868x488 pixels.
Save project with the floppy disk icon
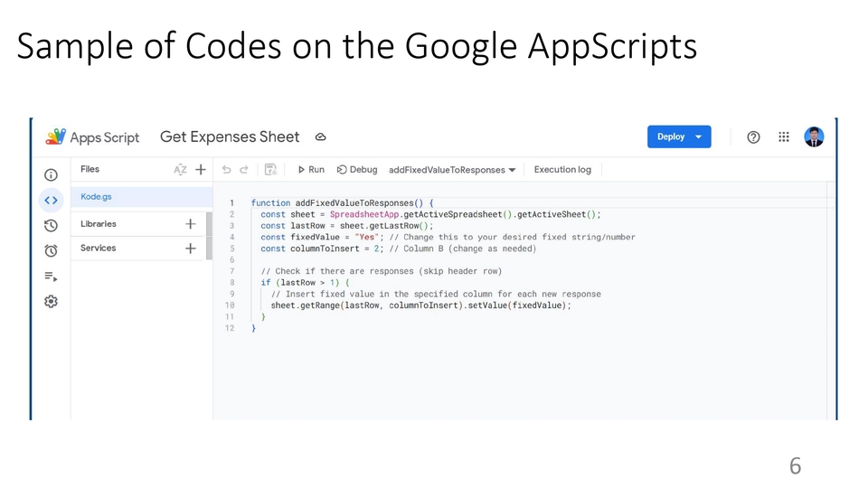[x=270, y=169]
